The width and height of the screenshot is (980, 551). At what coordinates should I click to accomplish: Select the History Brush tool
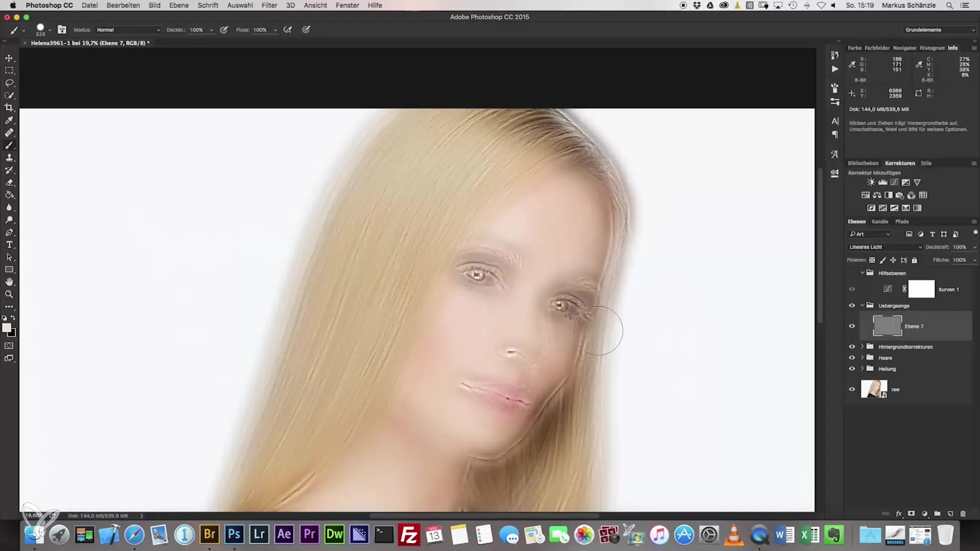click(9, 170)
